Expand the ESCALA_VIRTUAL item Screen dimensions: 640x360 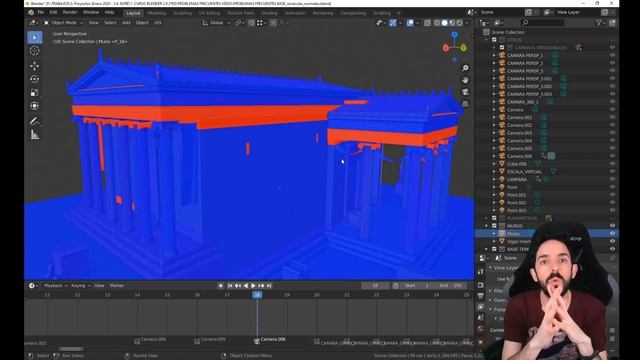click(x=494, y=171)
